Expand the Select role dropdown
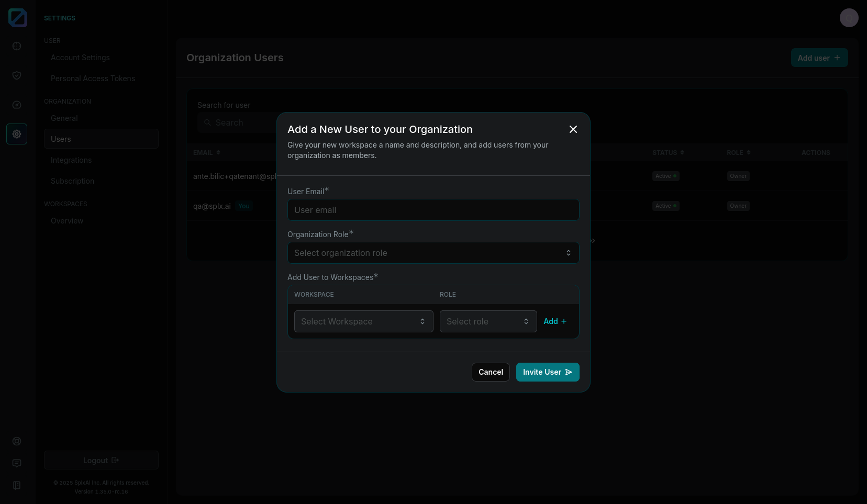The height and width of the screenshot is (504, 867). coord(488,321)
